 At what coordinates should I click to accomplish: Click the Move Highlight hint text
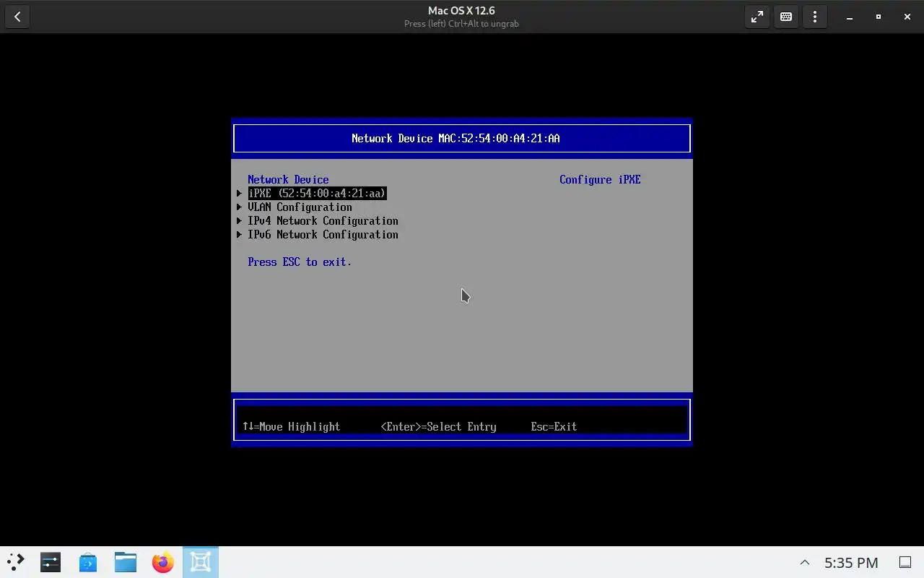point(291,427)
